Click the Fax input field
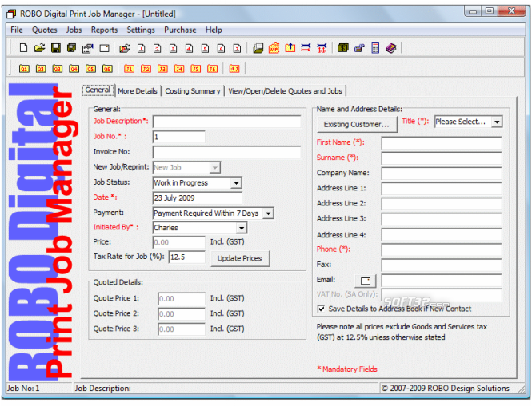The image size is (532, 407). [x=441, y=265]
